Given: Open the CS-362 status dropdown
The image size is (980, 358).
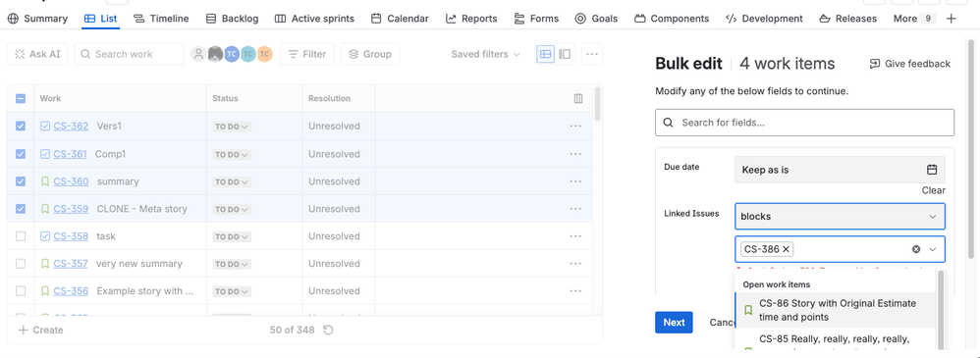Looking at the screenshot, I should point(232,127).
